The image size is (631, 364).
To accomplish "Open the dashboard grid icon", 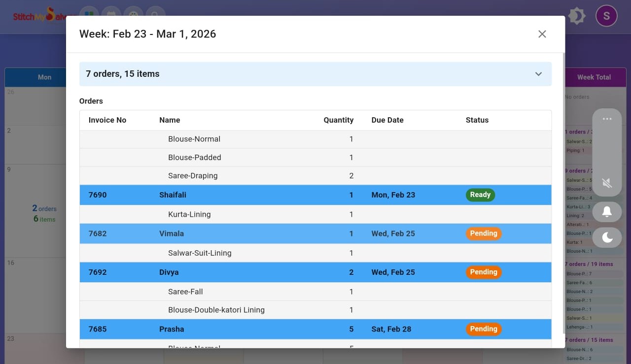I will pos(89,16).
